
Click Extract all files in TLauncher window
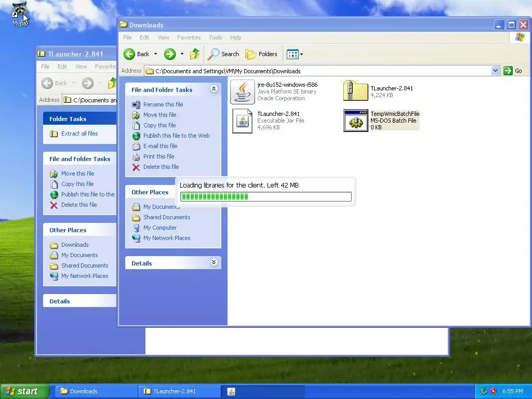[79, 134]
